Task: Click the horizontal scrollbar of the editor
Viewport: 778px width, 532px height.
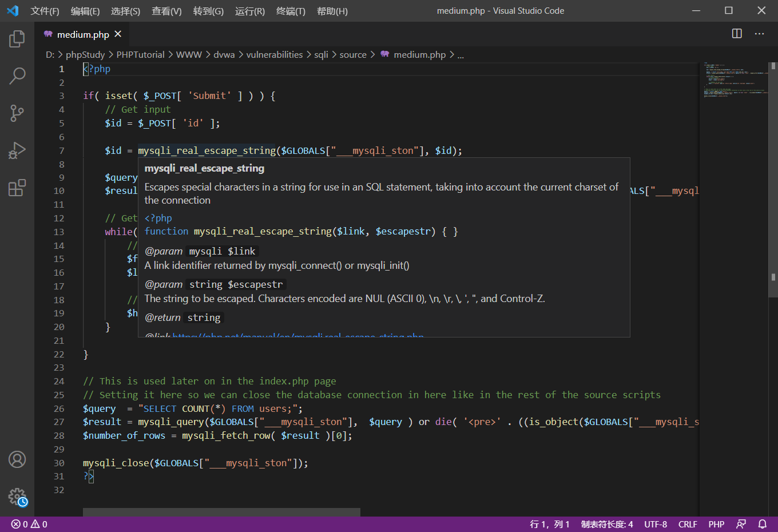Action: [x=221, y=512]
